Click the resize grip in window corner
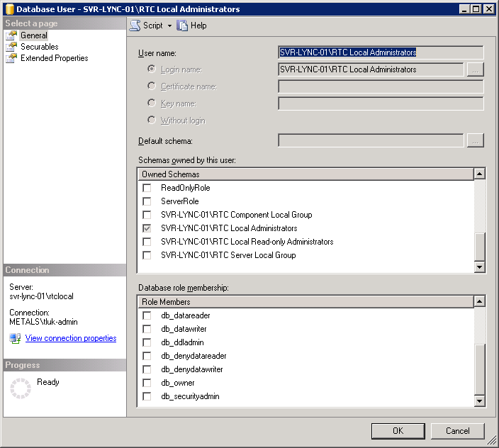499x448 pixels. 493,441
